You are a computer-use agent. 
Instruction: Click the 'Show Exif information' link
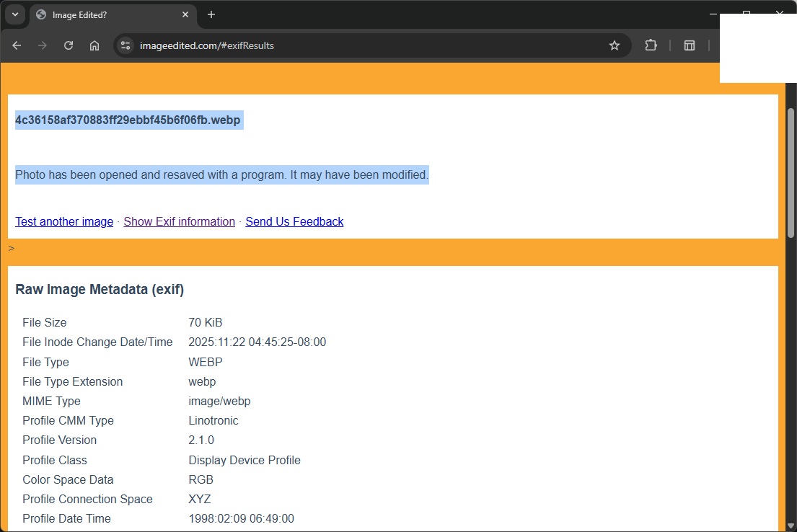pos(179,221)
